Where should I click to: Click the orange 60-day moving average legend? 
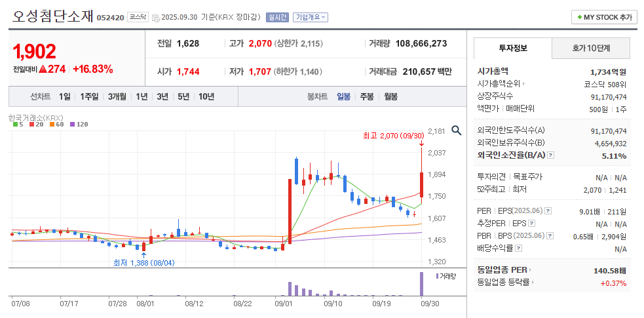tap(57, 125)
